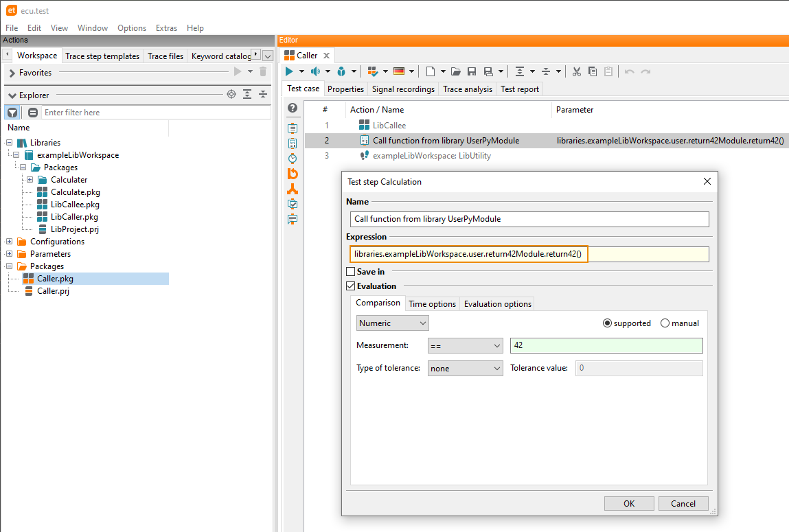This screenshot has width=789, height=532.
Task: Open the Numeric comparison type dropdown
Action: click(x=393, y=323)
